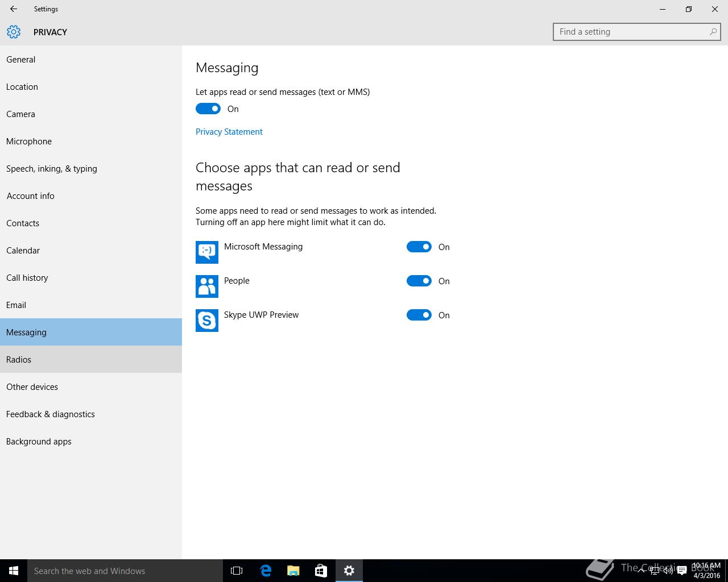The image size is (728, 582).
Task: Click Search the web and Windows box
Action: click(125, 571)
